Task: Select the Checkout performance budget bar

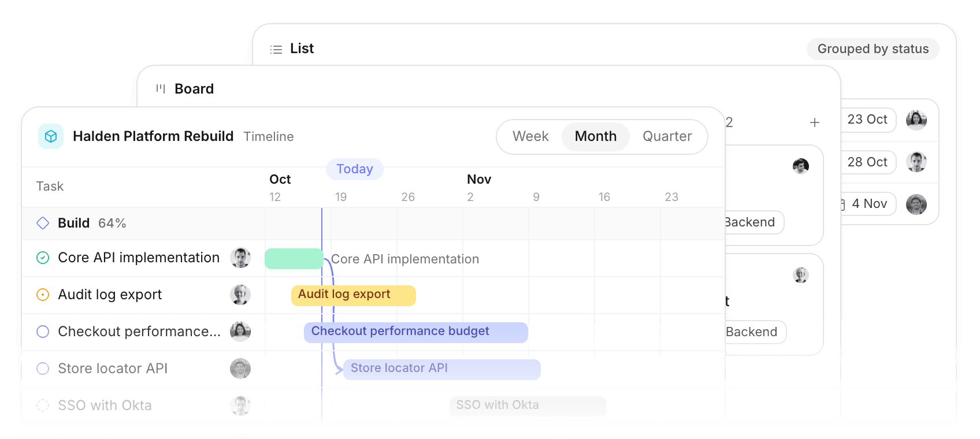Action: pos(416,332)
